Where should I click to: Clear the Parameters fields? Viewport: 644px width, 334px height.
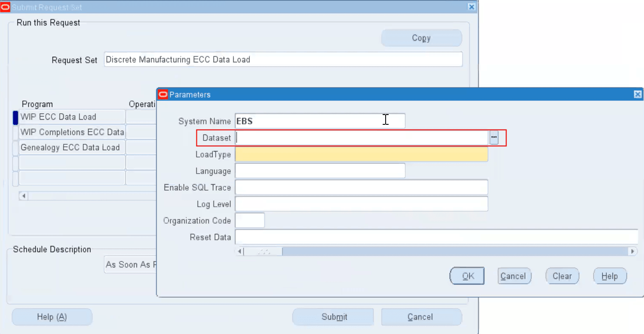(562, 276)
